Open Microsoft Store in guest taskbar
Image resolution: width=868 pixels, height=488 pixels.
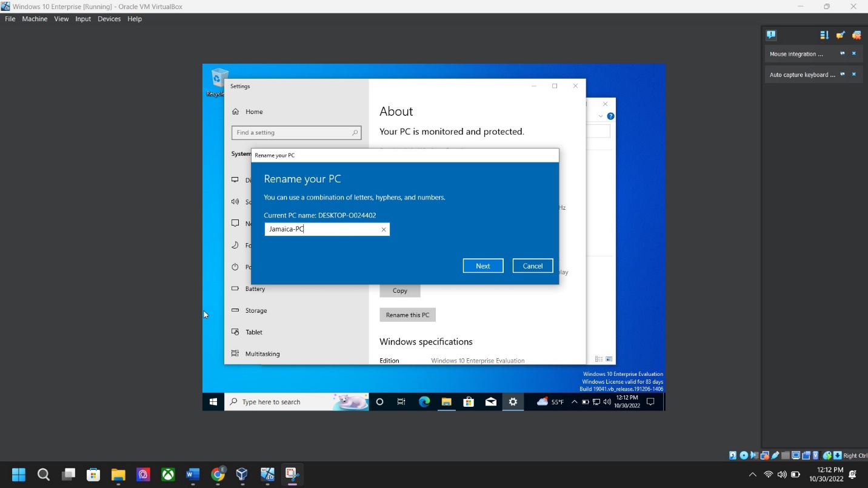click(469, 401)
